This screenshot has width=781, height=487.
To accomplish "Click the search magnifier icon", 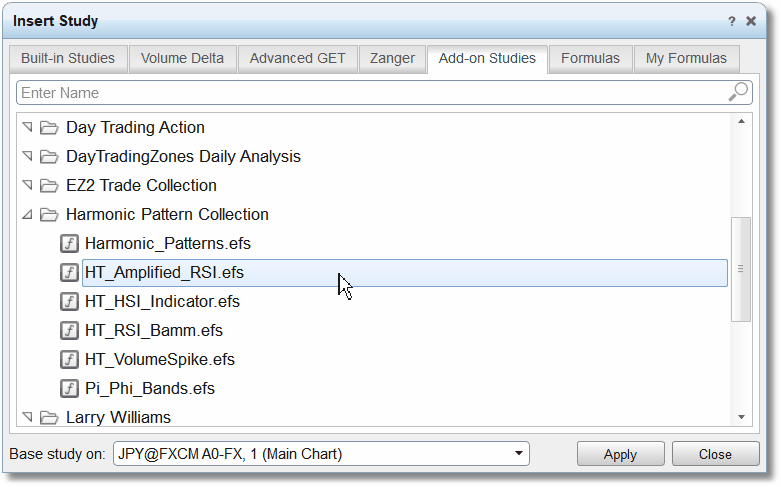I will (738, 92).
